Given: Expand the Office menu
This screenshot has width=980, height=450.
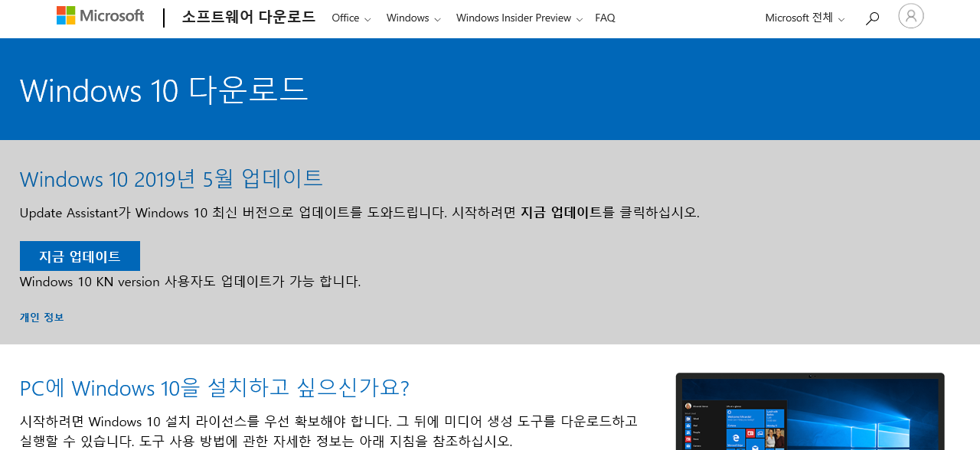Looking at the screenshot, I should (x=351, y=18).
